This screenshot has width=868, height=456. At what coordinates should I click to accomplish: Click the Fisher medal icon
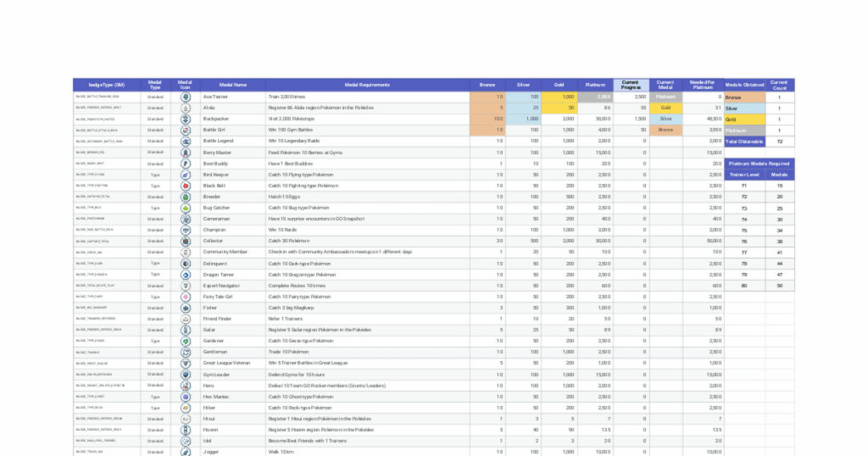click(x=186, y=308)
